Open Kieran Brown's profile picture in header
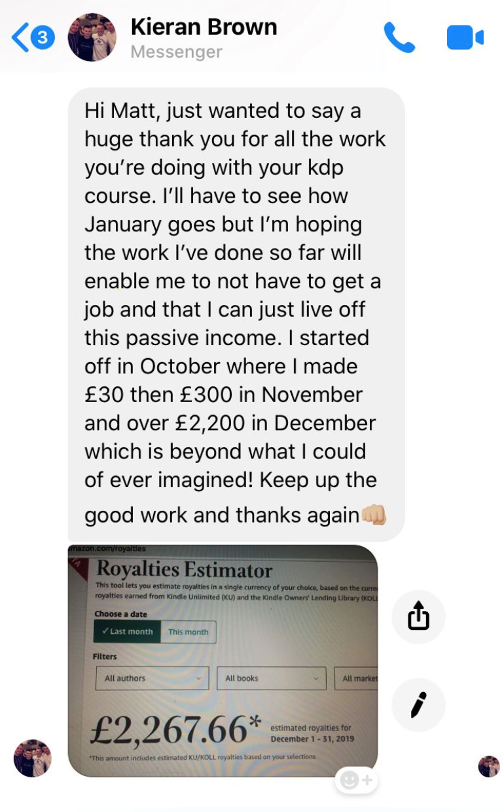Screen dimensions: 504x812 92,37
